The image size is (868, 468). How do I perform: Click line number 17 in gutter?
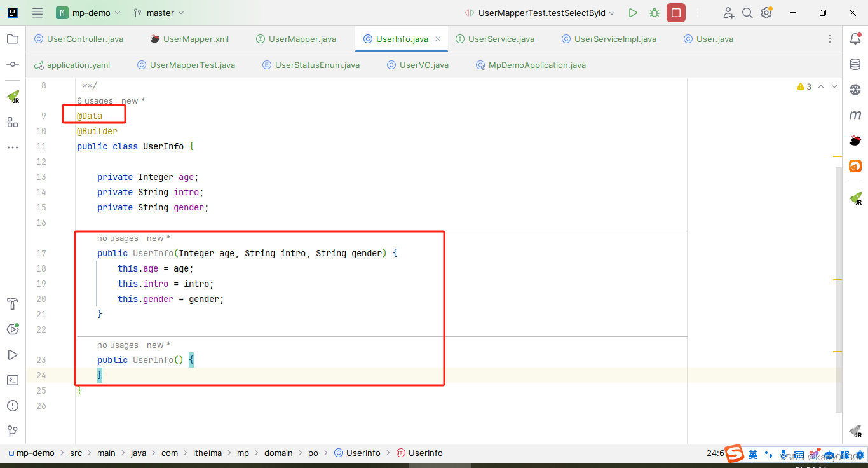point(41,253)
